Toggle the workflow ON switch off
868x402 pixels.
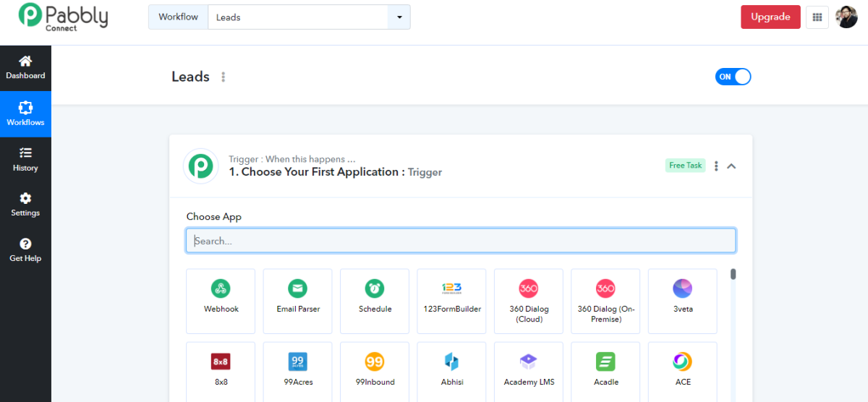[733, 77]
